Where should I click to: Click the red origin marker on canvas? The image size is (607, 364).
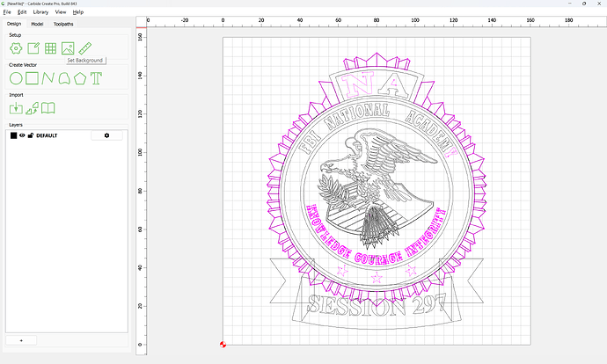[x=223, y=345]
